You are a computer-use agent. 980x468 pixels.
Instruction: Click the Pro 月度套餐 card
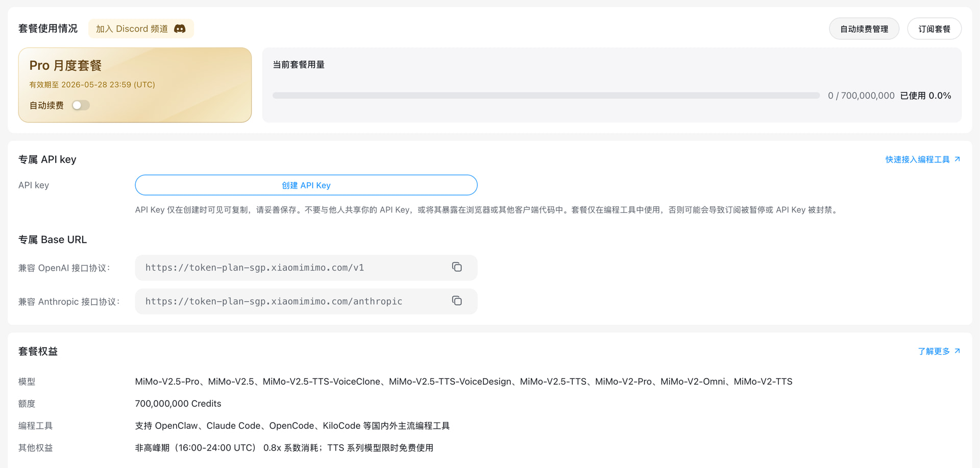(x=135, y=85)
